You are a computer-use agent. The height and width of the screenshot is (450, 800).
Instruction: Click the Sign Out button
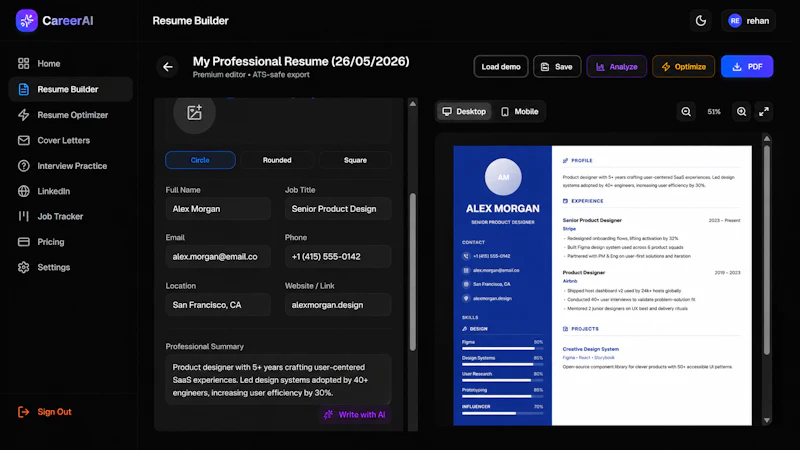(45, 412)
